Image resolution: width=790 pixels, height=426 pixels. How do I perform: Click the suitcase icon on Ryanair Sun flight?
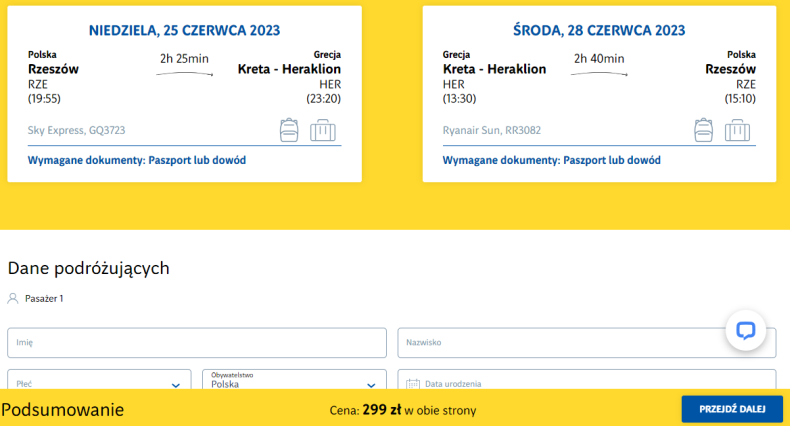[x=737, y=130]
